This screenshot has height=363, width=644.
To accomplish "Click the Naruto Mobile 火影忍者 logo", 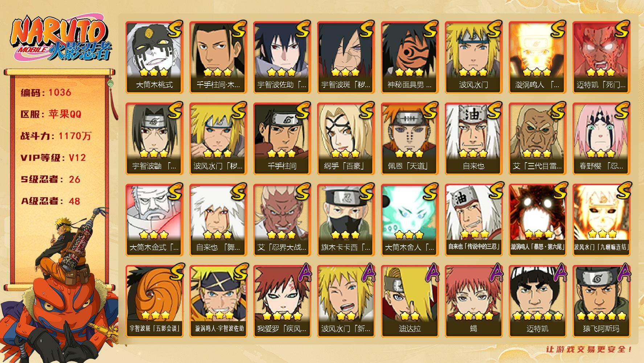I will pos(61,39).
